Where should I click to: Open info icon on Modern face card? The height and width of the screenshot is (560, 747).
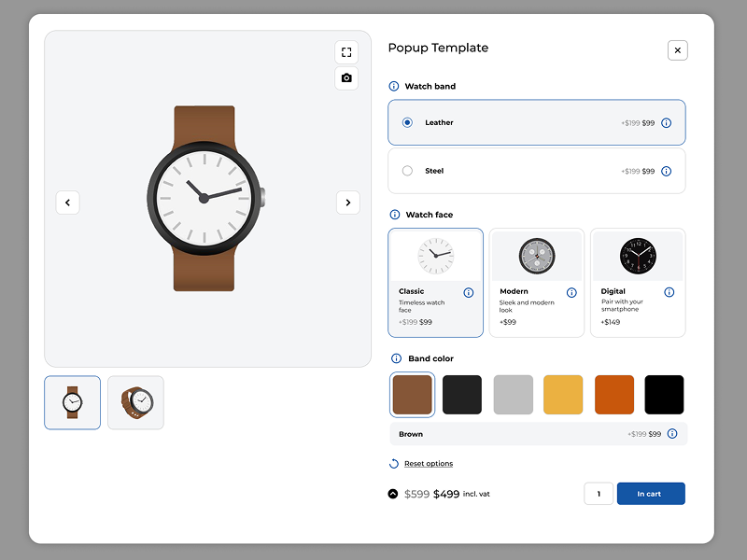coord(571,292)
